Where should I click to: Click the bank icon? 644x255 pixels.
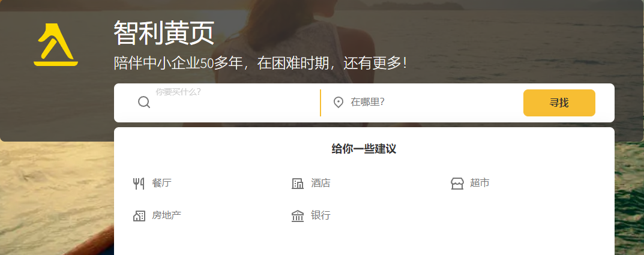(x=298, y=215)
